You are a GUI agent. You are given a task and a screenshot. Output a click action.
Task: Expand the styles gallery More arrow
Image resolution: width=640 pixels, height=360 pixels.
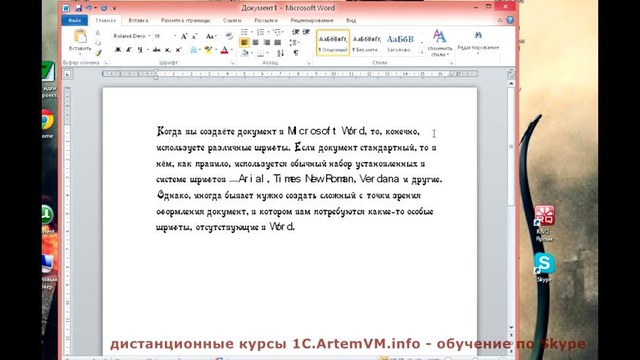click(422, 52)
